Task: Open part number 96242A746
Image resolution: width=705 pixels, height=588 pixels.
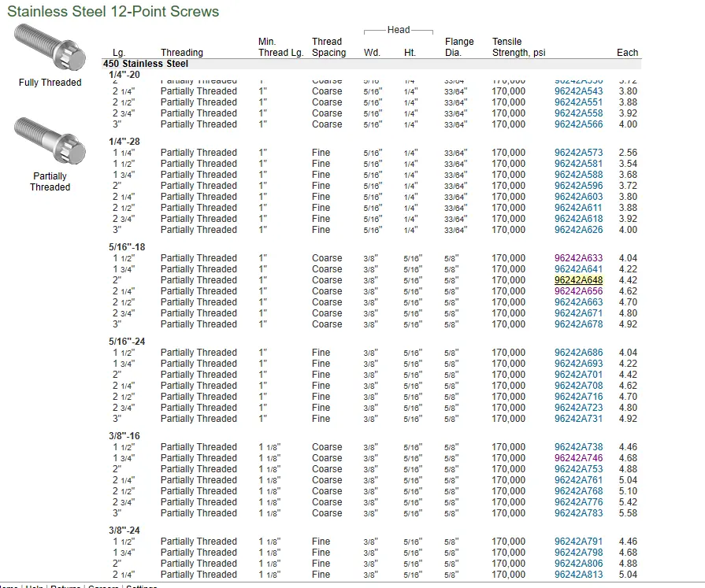Action: click(x=578, y=458)
